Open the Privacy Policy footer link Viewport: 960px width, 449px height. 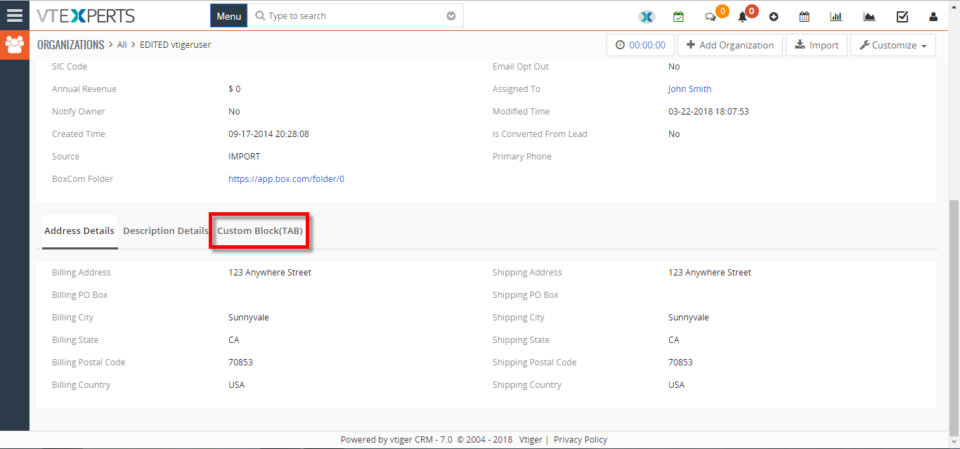pos(580,440)
